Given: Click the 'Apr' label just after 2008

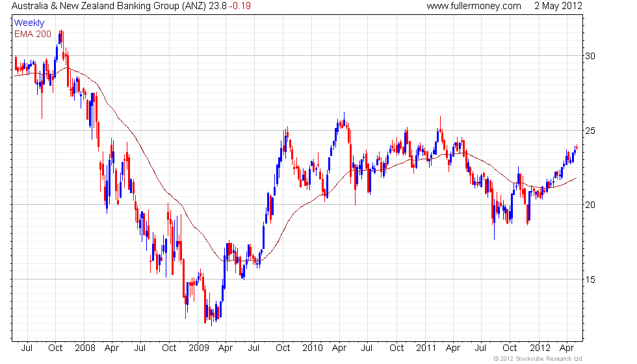Looking at the screenshot, I should click(112, 348).
